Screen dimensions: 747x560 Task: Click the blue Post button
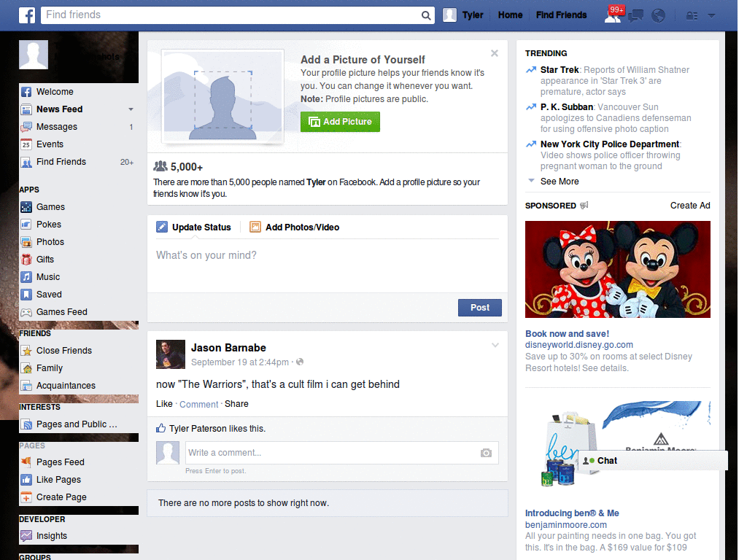480,308
